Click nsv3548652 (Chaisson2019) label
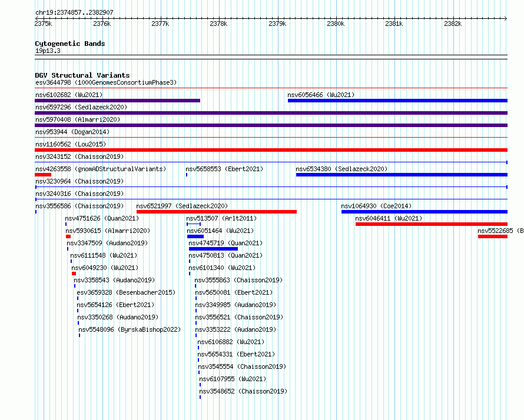 click(243, 391)
